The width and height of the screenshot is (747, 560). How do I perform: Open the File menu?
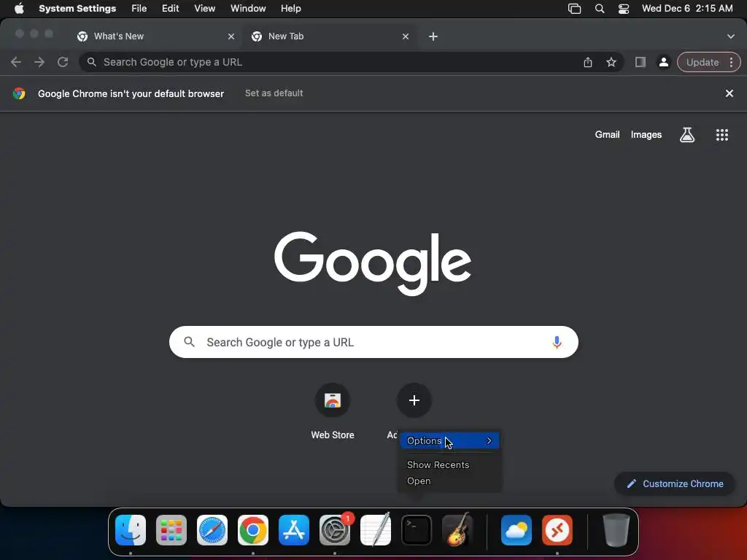tap(139, 9)
